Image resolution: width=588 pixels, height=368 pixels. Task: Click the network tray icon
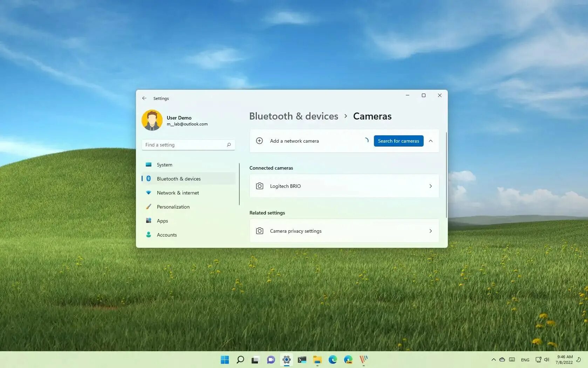point(539,360)
